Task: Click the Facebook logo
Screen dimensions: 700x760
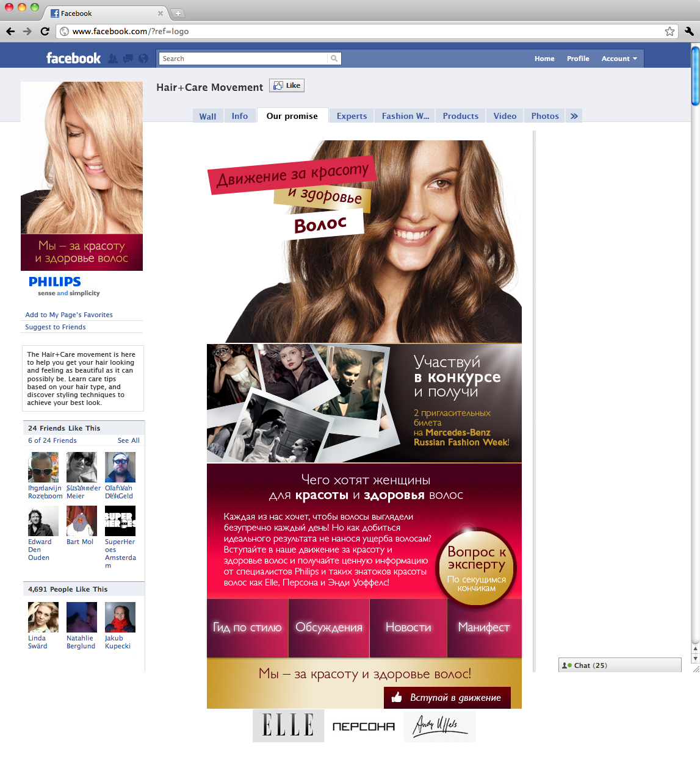Action: click(74, 58)
